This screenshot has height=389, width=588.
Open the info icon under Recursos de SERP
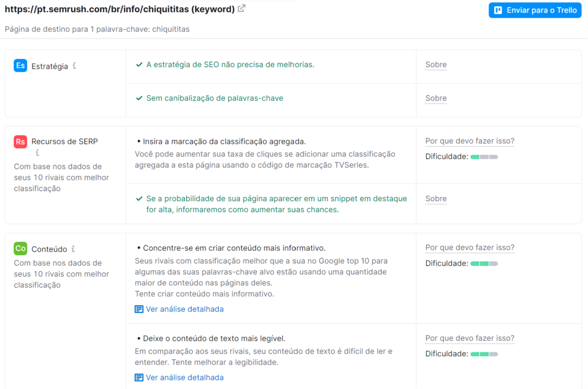37,153
